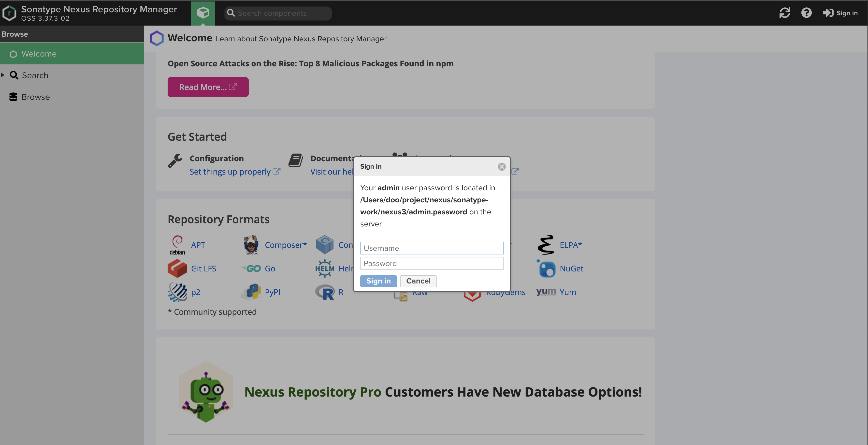Expand the Search tree item arrow
The width and height of the screenshot is (868, 445).
[x=3, y=75]
